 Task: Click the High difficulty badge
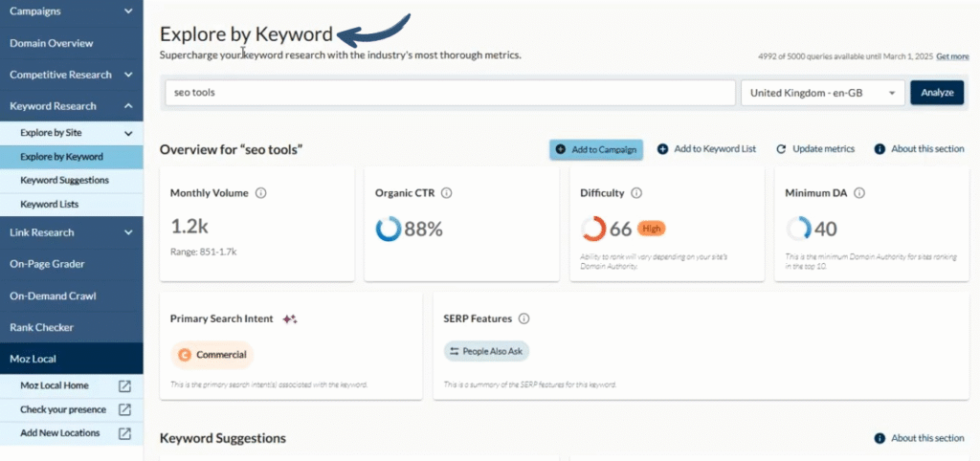tap(651, 229)
